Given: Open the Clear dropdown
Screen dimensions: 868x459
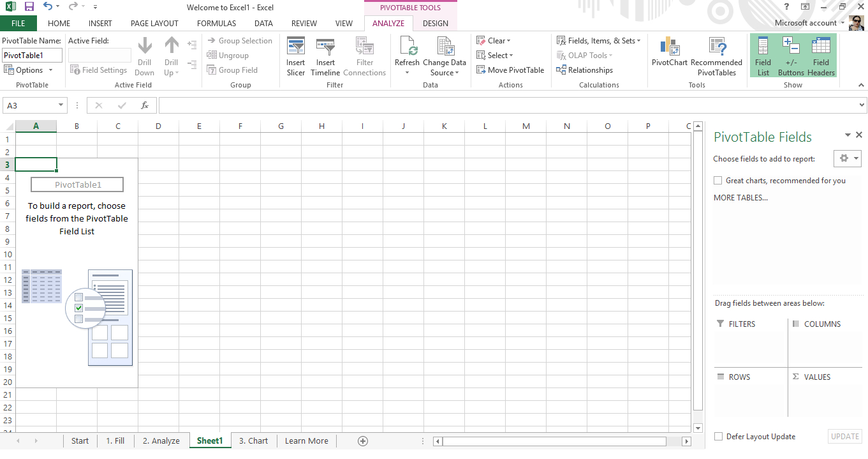Looking at the screenshot, I should coord(494,40).
